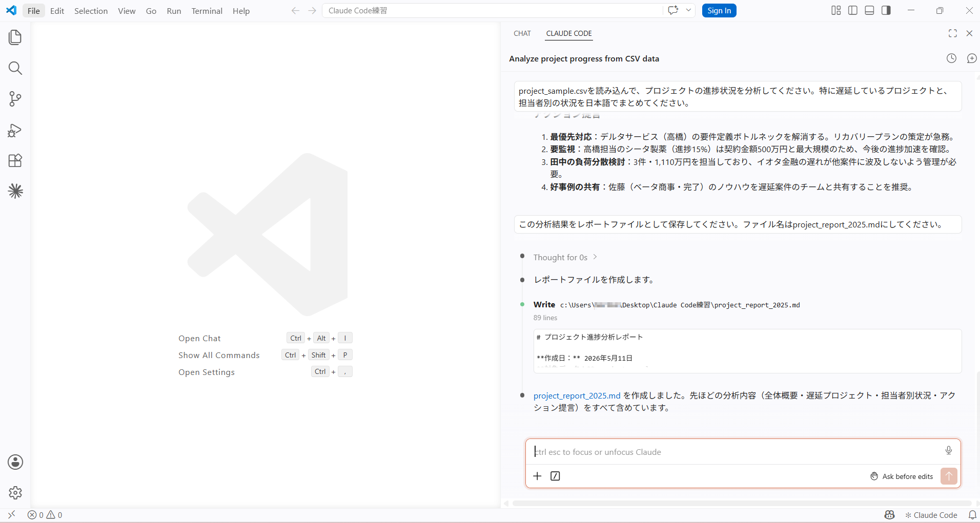This screenshot has width=980, height=523.
Task: Click the 89 lines label
Action: tap(545, 318)
